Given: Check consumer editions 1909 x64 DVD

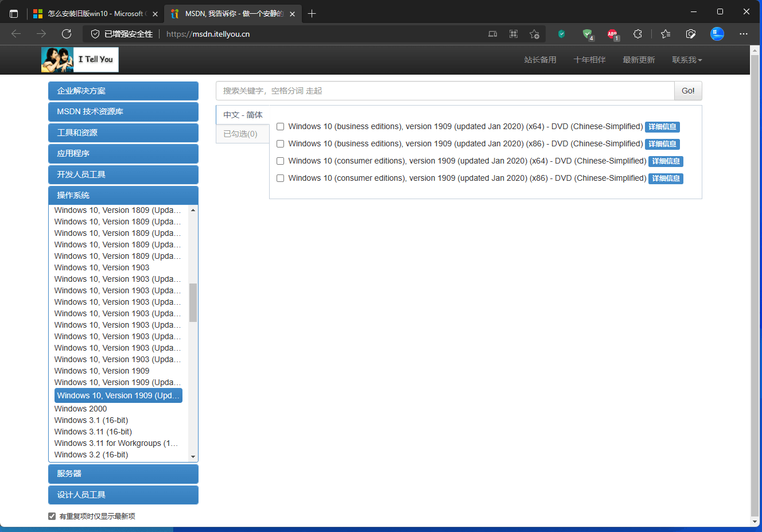Looking at the screenshot, I should 281,161.
